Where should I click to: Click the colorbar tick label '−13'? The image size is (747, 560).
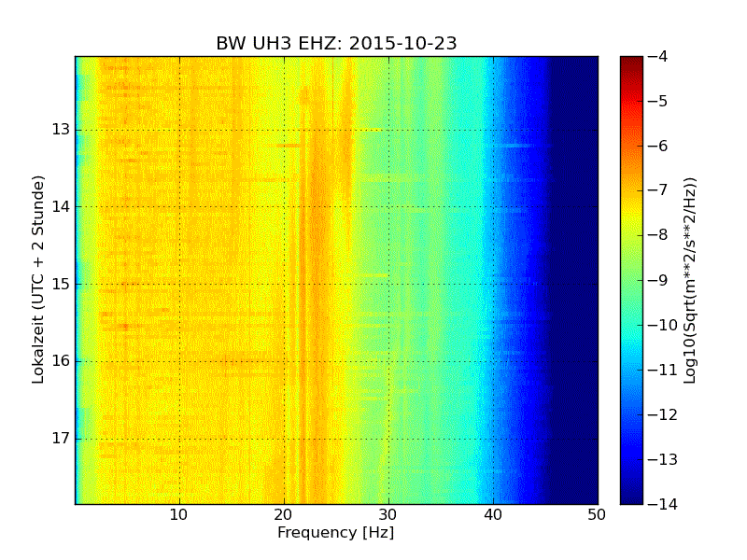tap(663, 459)
